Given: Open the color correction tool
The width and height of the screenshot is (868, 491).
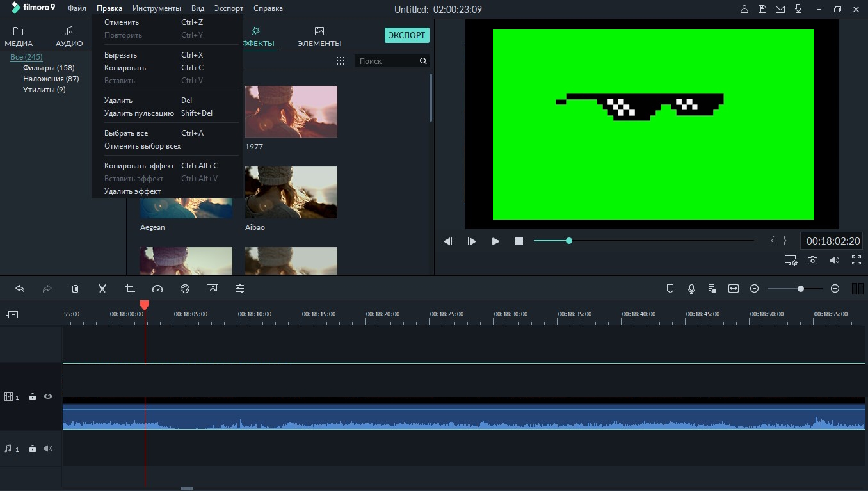Looking at the screenshot, I should click(x=185, y=289).
